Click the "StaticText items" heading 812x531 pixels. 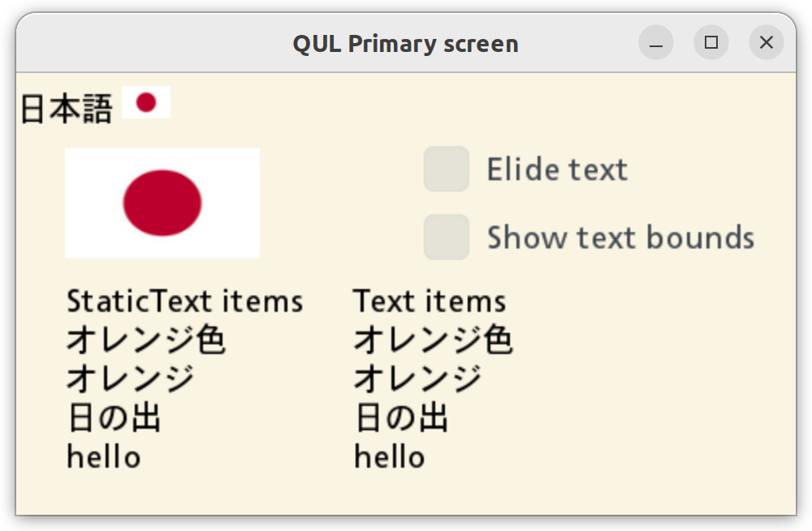(184, 301)
